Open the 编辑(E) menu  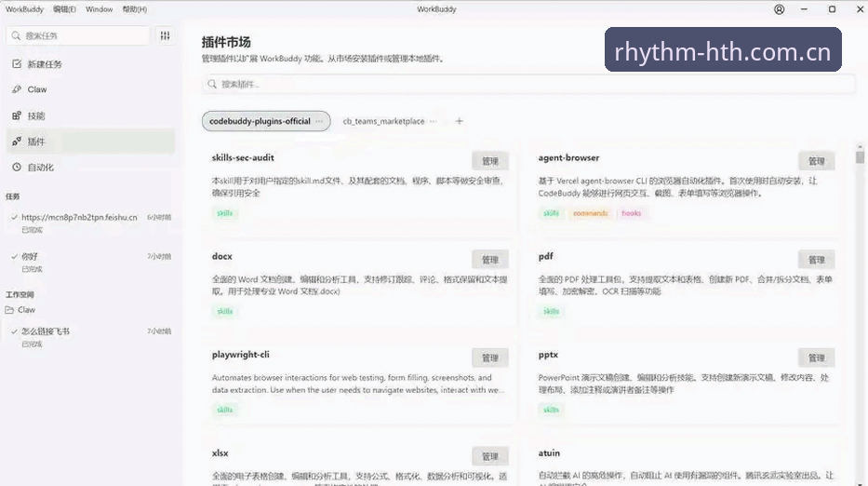pos(65,9)
